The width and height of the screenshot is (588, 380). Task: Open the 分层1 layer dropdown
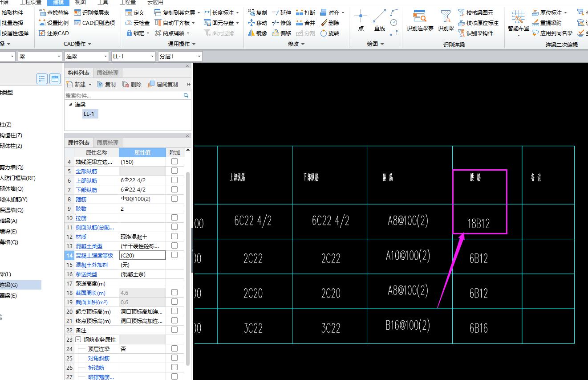point(199,56)
